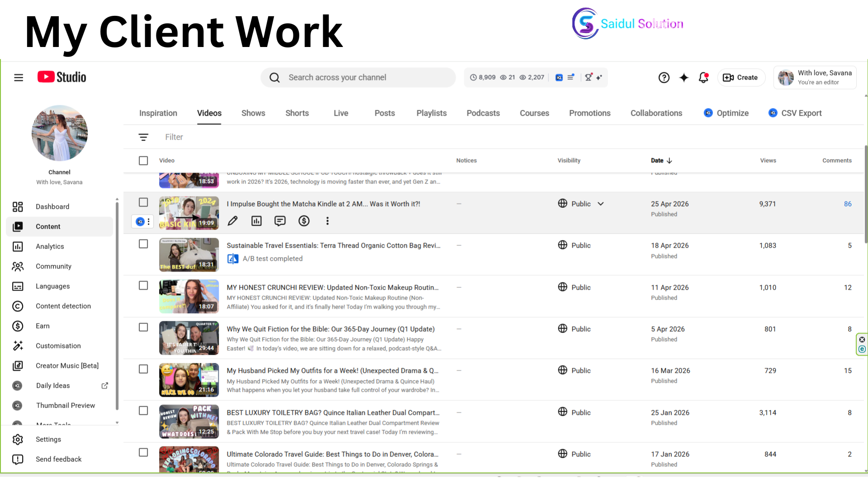The width and height of the screenshot is (868, 488).
Task: Edit details with pencil icon for Matcha Kindle video
Action: (232, 221)
